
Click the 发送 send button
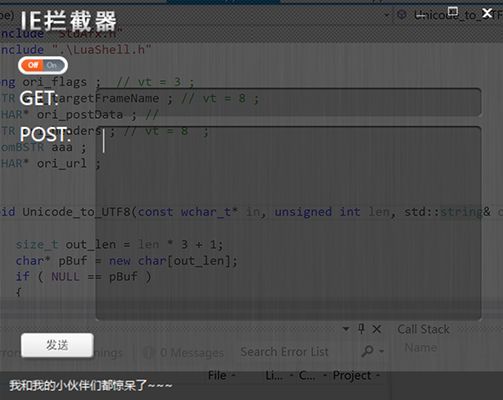(57, 345)
